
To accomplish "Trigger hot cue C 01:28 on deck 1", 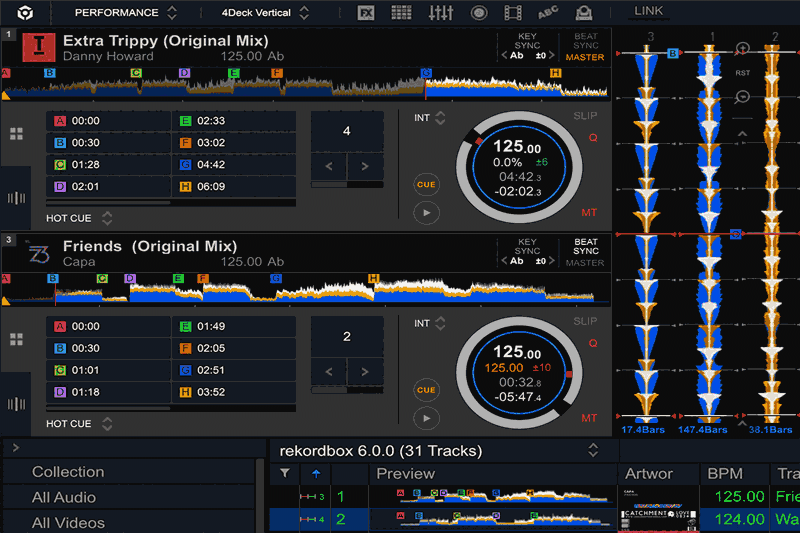I will [x=108, y=165].
